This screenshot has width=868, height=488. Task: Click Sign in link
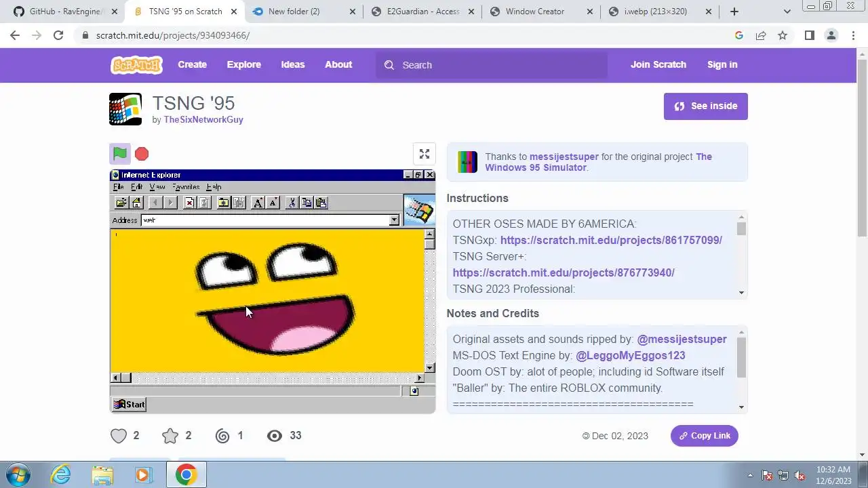(722, 65)
